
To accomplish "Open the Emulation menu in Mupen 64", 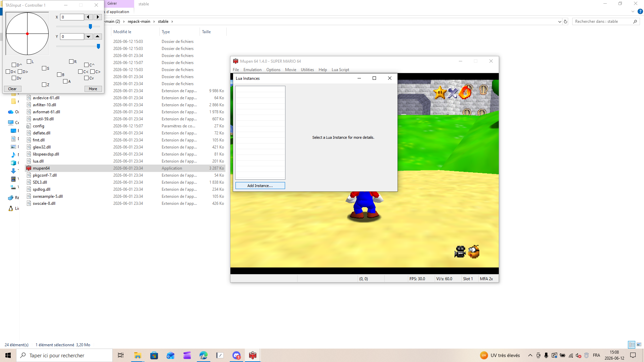I will [252, 70].
